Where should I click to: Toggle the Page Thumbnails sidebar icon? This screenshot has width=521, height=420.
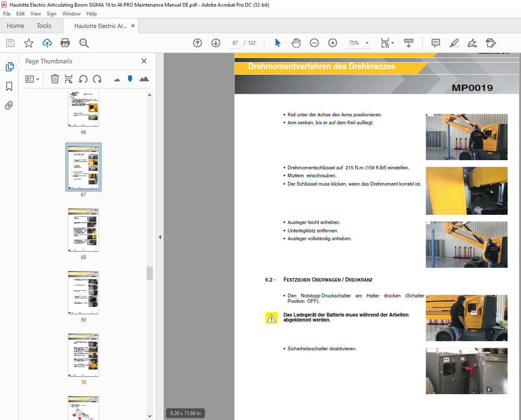pyautogui.click(x=9, y=67)
